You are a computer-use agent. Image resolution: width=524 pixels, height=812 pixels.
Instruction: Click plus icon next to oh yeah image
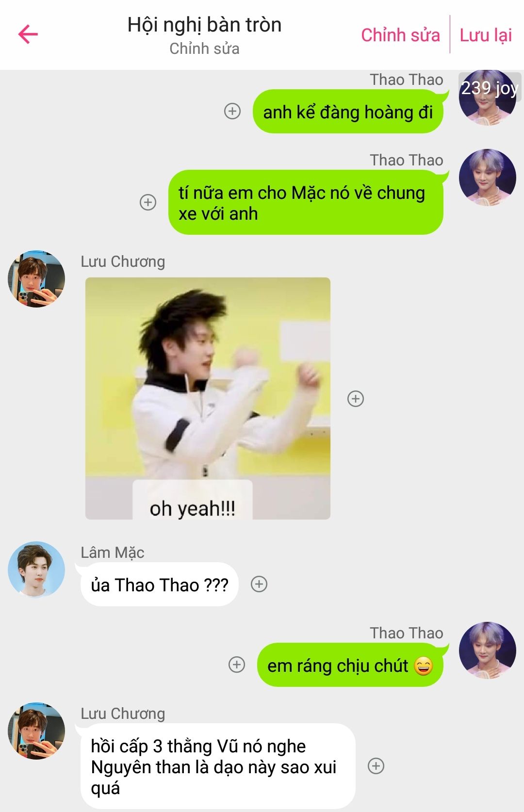tap(356, 399)
